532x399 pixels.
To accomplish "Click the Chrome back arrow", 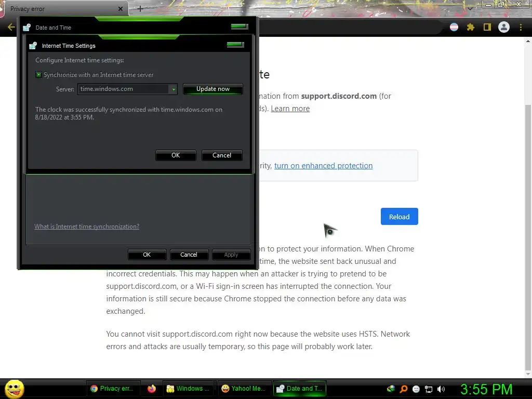I will pos(11,27).
